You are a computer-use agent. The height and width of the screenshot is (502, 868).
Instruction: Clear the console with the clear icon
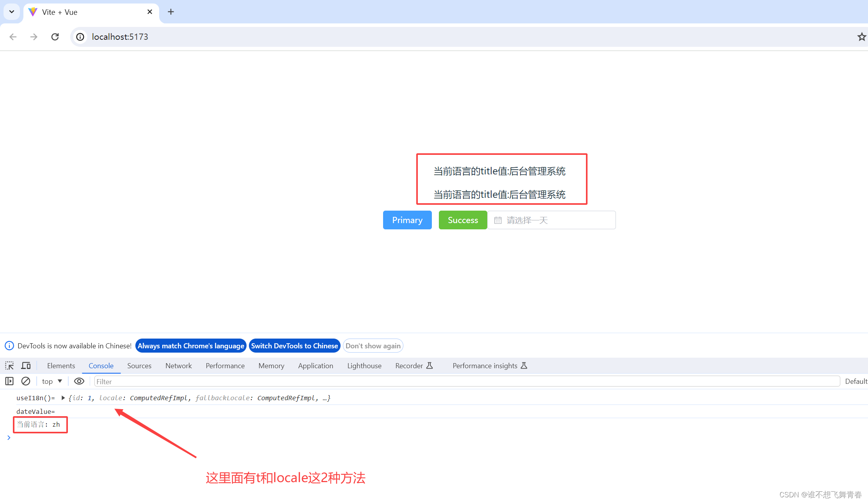tap(26, 381)
